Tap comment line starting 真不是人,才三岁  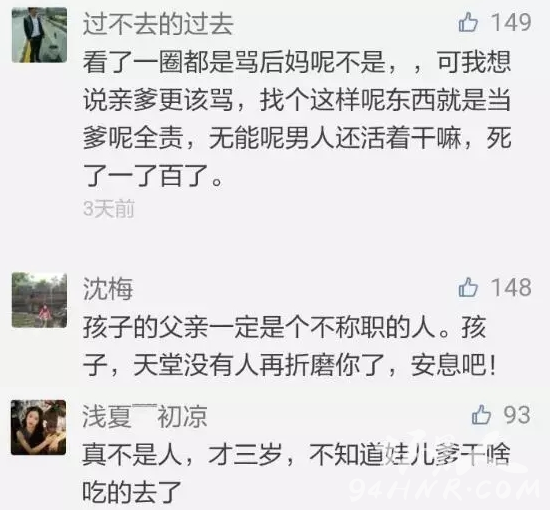(296, 455)
